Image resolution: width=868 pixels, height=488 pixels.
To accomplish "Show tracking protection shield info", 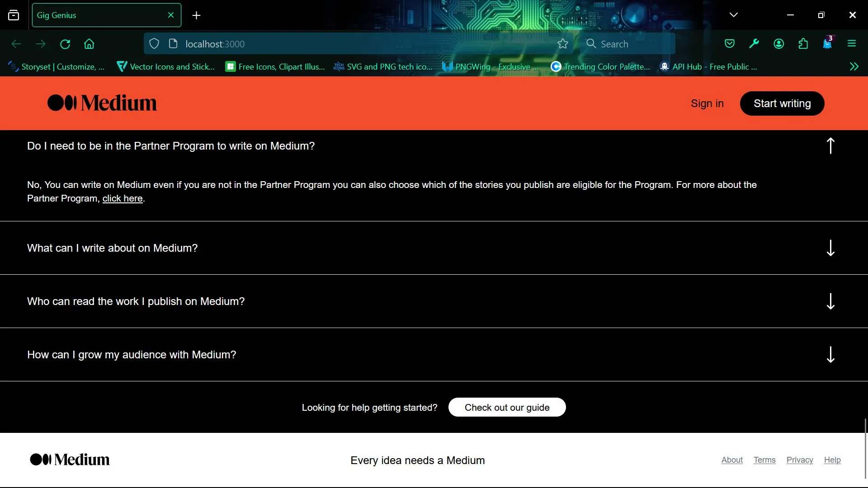I will pyautogui.click(x=154, y=44).
